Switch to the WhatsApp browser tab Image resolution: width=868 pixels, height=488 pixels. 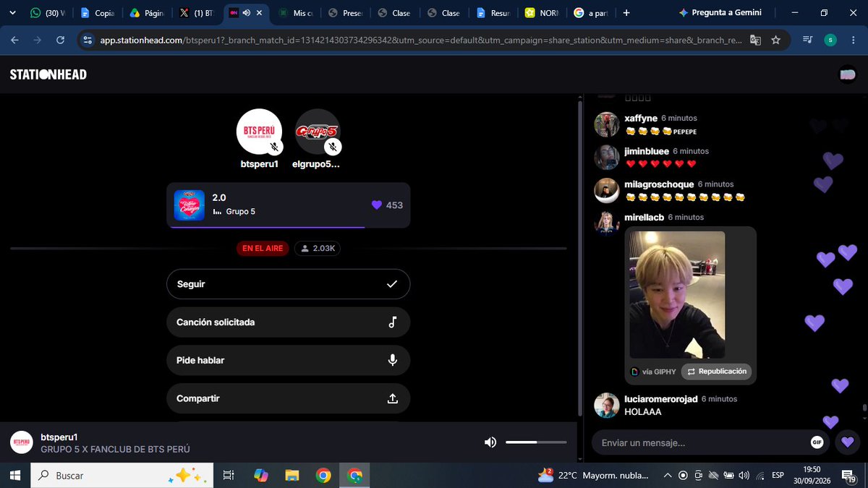coord(47,13)
